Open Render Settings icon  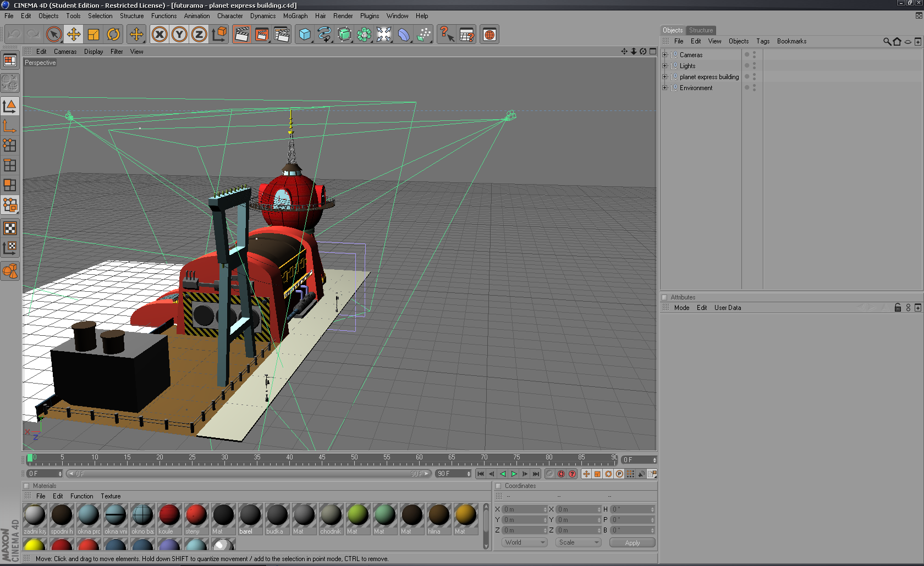tap(281, 35)
